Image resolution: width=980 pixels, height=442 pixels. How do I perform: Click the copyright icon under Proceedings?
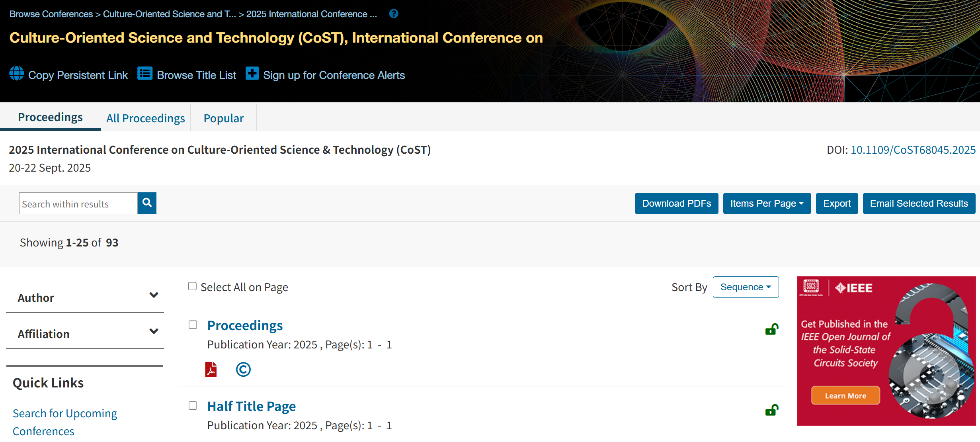click(x=243, y=370)
